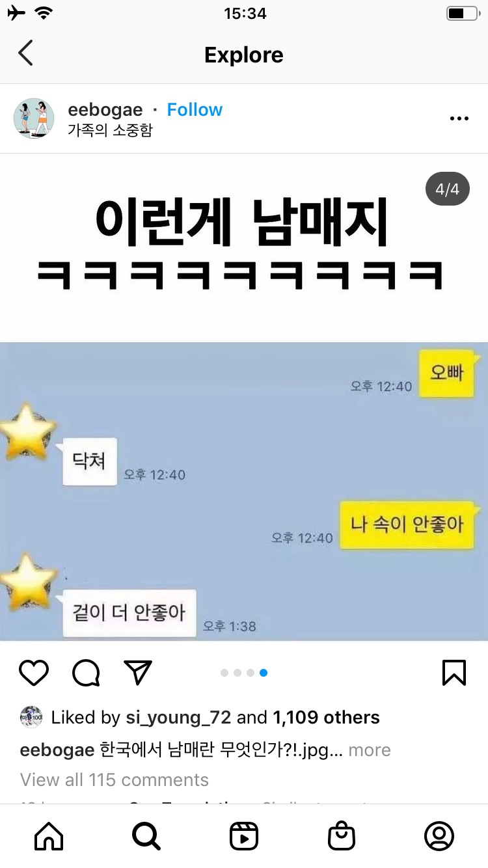488x868 pixels.
Task: Tap the back arrow in Explore header
Action: pyautogui.click(x=25, y=53)
